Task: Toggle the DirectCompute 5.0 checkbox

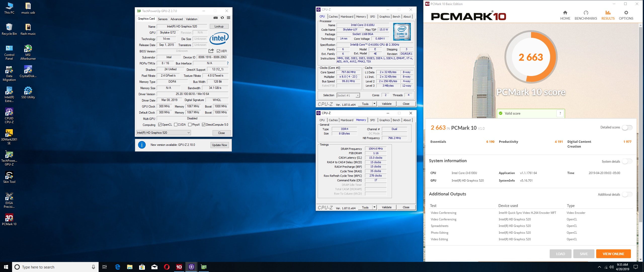Action: [204, 125]
